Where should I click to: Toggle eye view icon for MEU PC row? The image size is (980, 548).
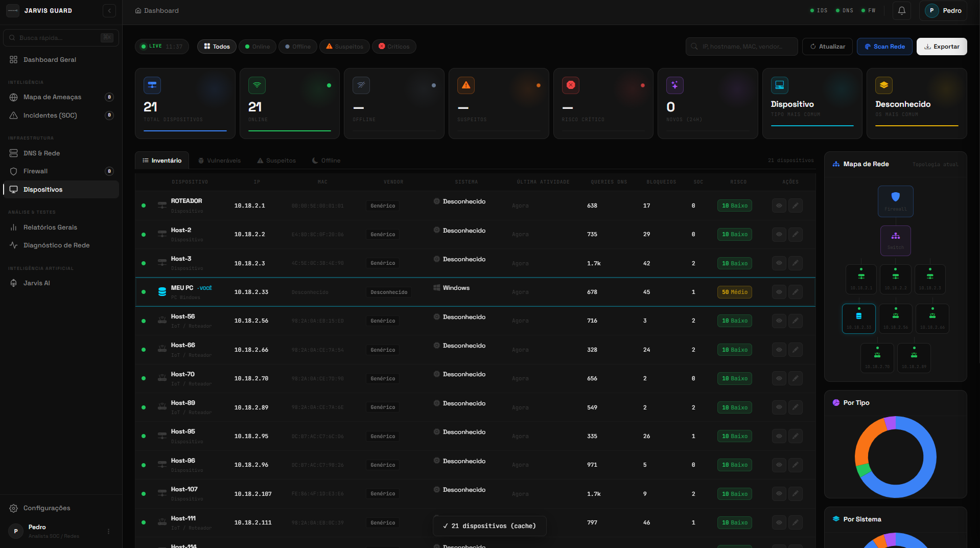click(x=779, y=292)
